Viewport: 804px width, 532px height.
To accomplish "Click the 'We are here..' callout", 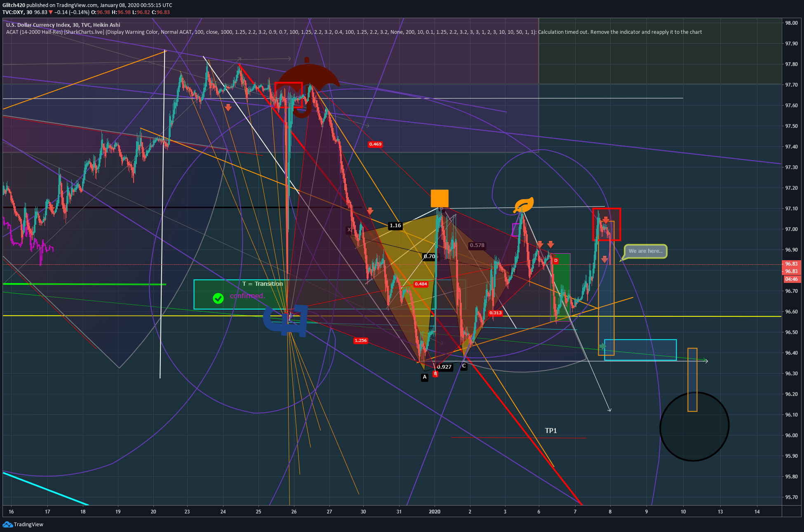I will click(645, 251).
